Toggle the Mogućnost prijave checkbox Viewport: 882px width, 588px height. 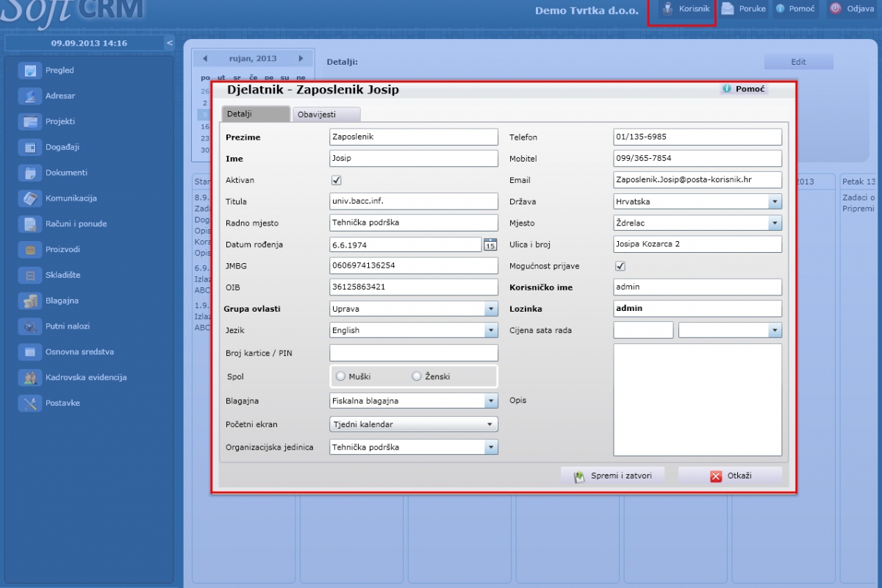pos(620,266)
